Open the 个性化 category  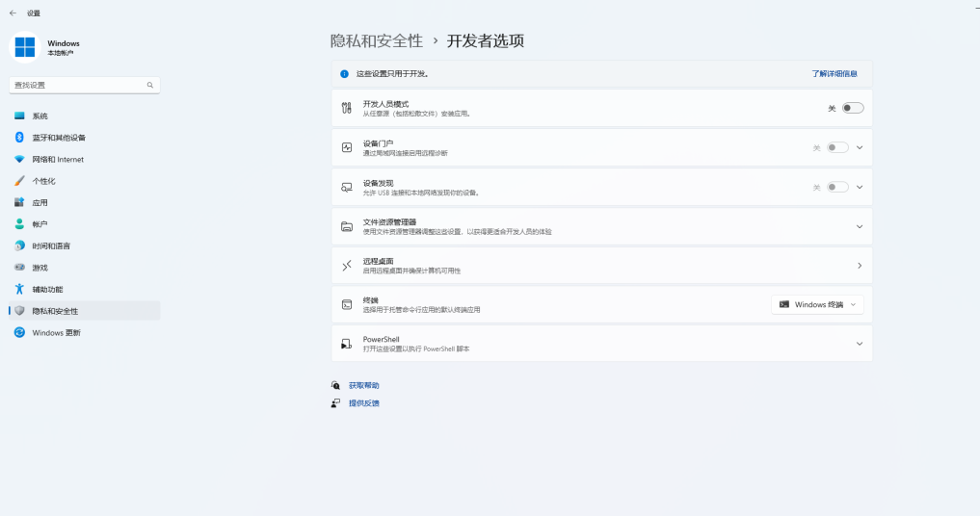[x=85, y=181]
